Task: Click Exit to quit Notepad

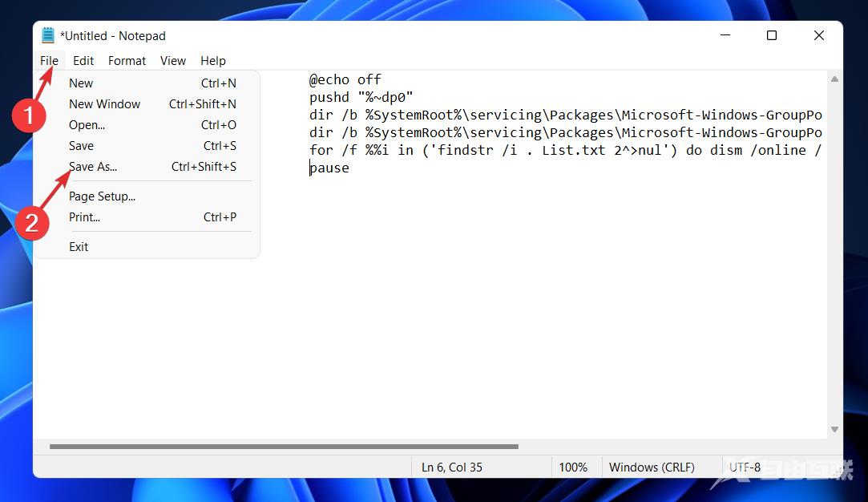Action: pos(79,247)
